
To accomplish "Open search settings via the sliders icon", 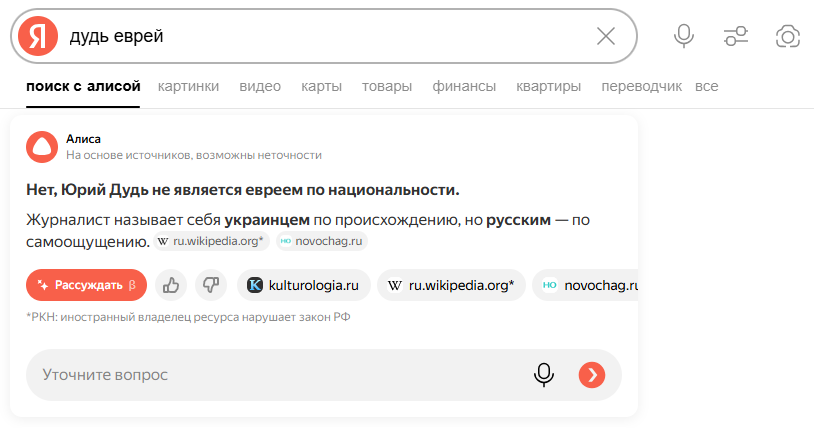I will tap(736, 36).
